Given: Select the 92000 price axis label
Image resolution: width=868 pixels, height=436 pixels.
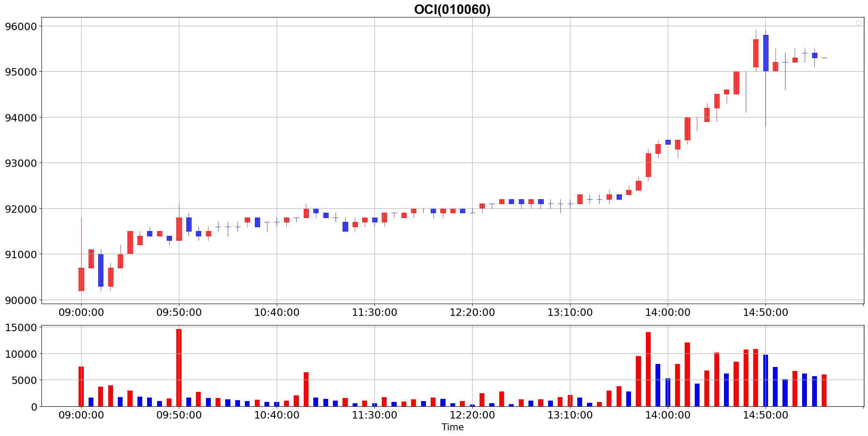Looking at the screenshot, I should pyautogui.click(x=21, y=209).
